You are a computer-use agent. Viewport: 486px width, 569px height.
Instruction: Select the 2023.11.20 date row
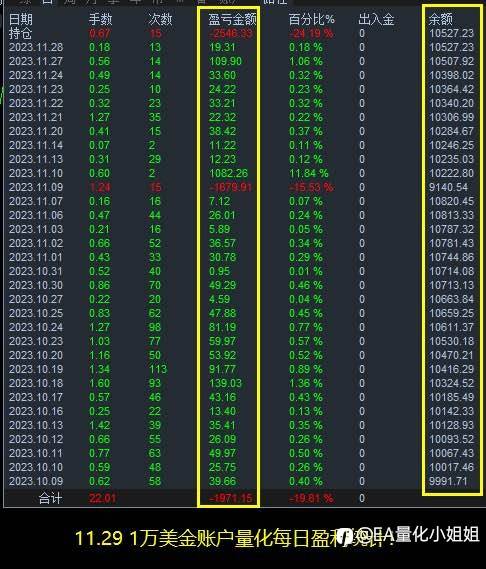pos(36,131)
